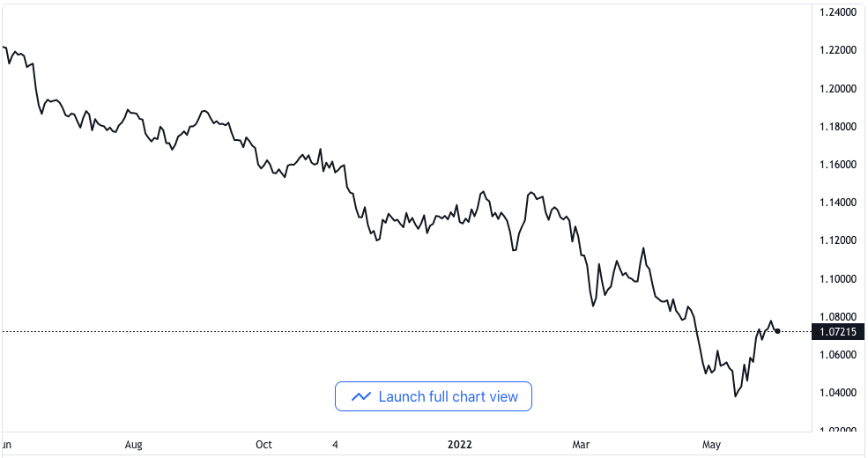Image resolution: width=868 pixels, height=458 pixels.
Task: Click the 1.10000 price scale label
Action: coord(837,279)
